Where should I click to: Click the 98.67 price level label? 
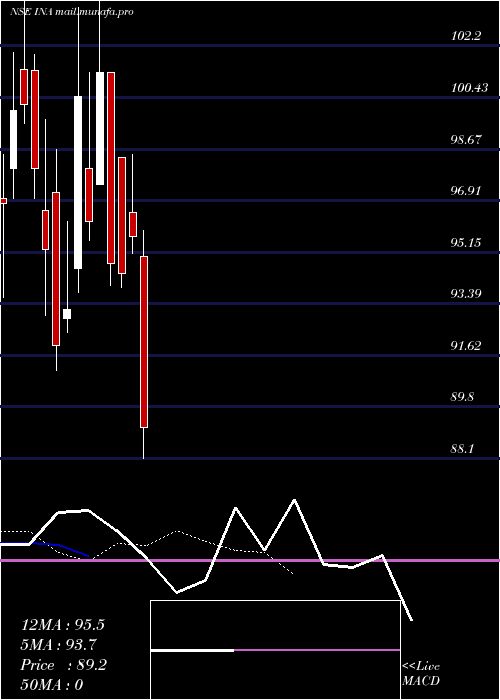(466, 140)
